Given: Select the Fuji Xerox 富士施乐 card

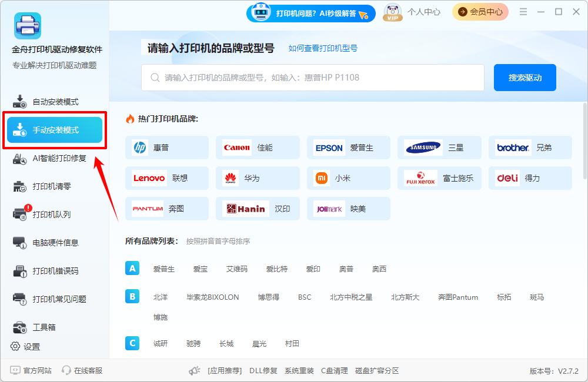Looking at the screenshot, I should pos(439,178).
